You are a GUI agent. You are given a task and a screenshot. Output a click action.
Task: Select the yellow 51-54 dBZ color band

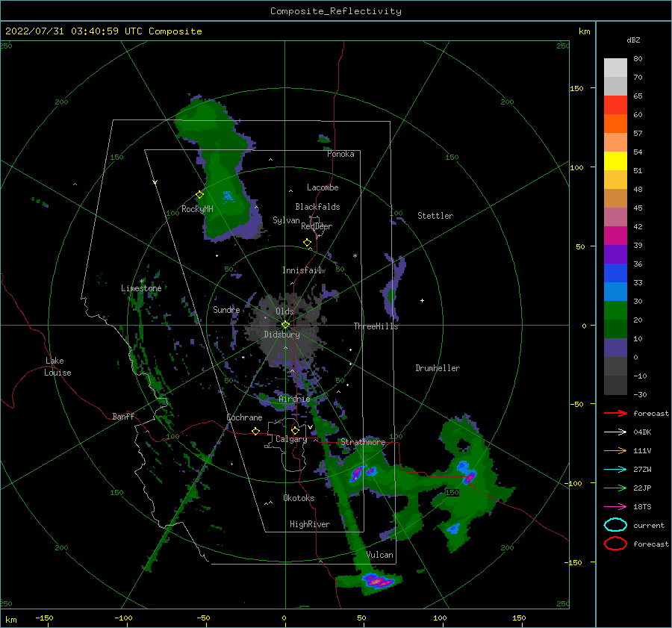[x=615, y=161]
